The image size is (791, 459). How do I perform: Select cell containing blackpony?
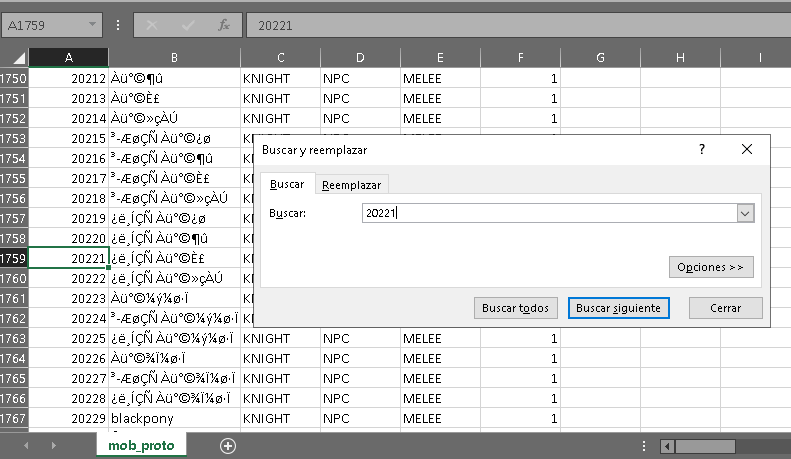[175, 419]
